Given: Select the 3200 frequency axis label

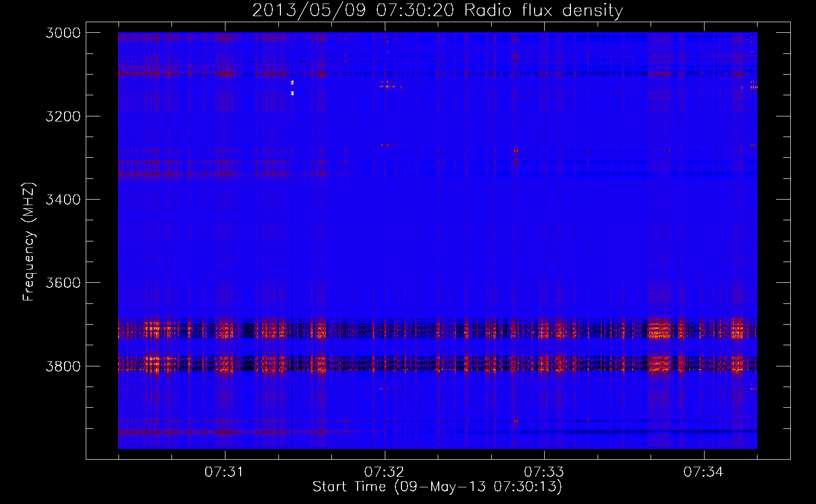Looking at the screenshot, I should 63,116.
